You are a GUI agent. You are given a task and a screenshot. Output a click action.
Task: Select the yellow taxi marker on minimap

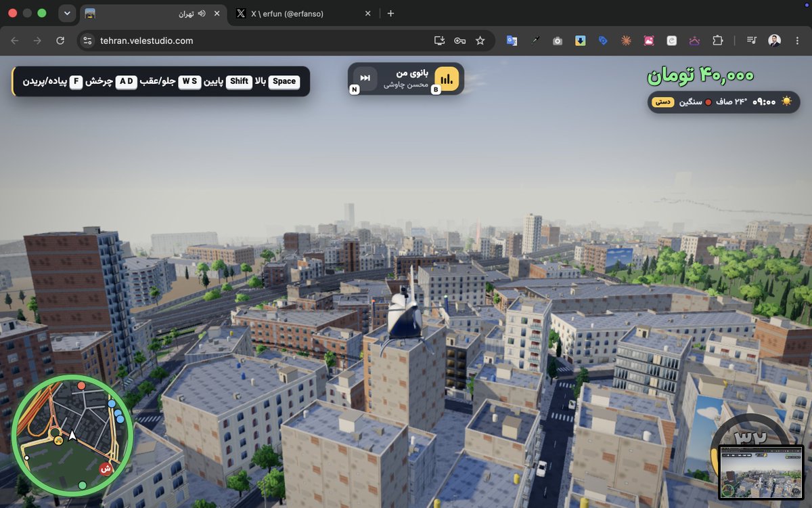59,440
